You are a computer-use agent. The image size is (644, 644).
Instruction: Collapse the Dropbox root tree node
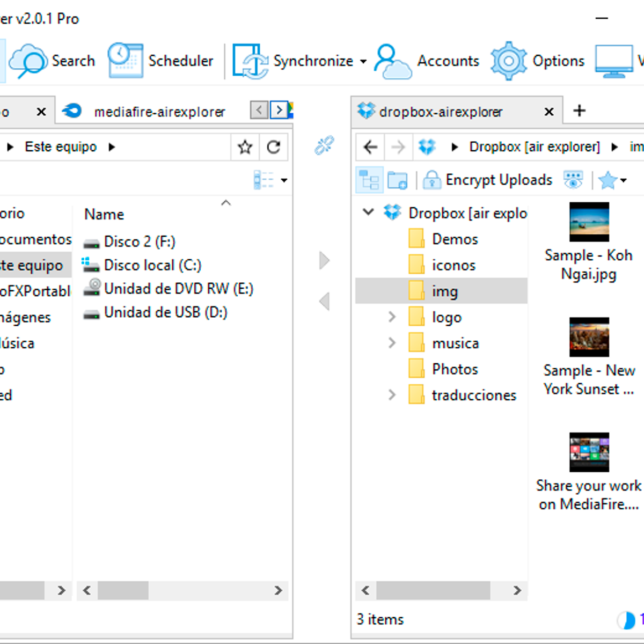tap(368, 213)
